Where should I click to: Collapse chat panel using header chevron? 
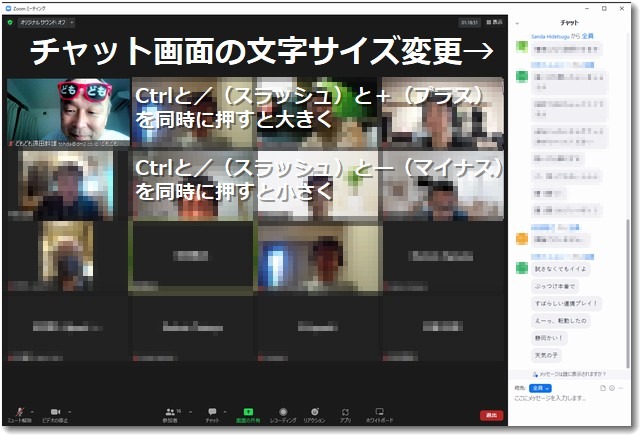pyautogui.click(x=517, y=23)
